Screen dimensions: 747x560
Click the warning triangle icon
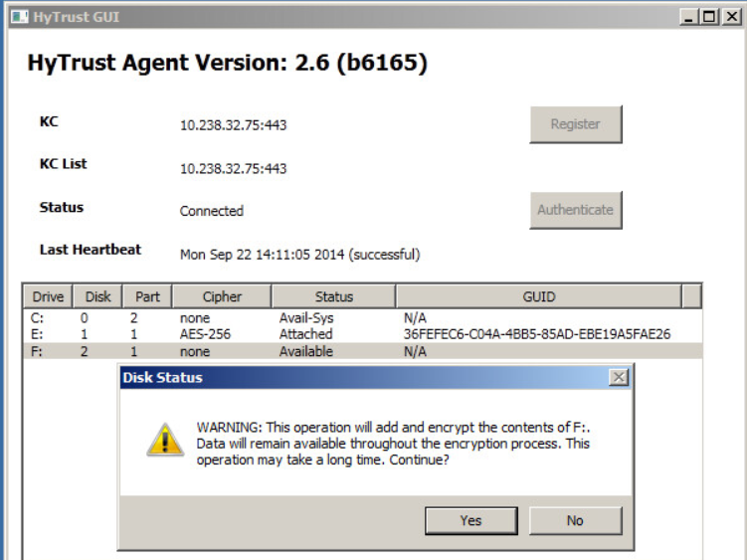point(165,440)
